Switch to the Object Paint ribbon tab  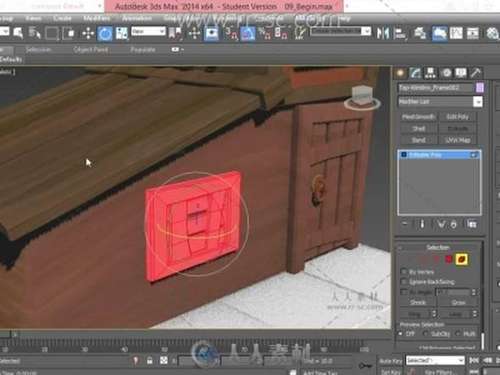click(90, 50)
